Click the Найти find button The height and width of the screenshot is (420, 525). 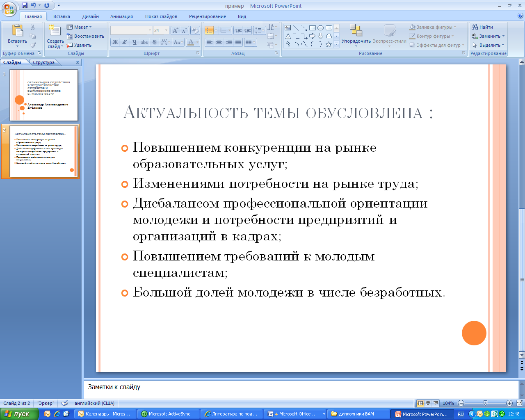pyautogui.click(x=482, y=27)
